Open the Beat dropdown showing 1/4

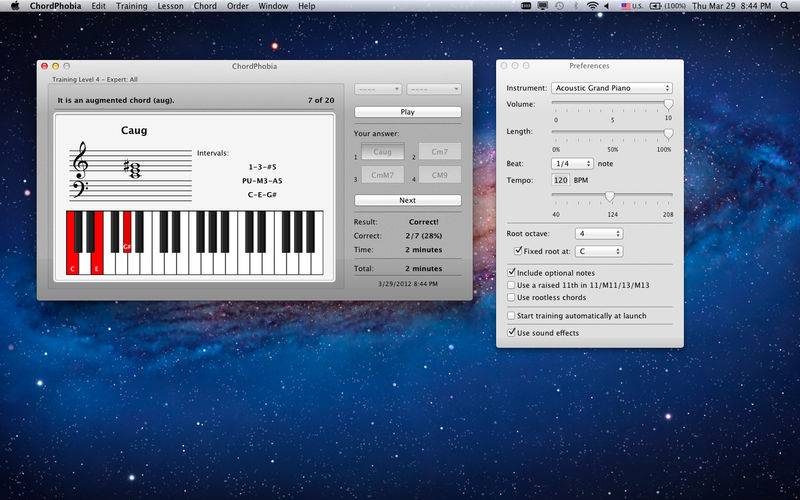coord(572,164)
